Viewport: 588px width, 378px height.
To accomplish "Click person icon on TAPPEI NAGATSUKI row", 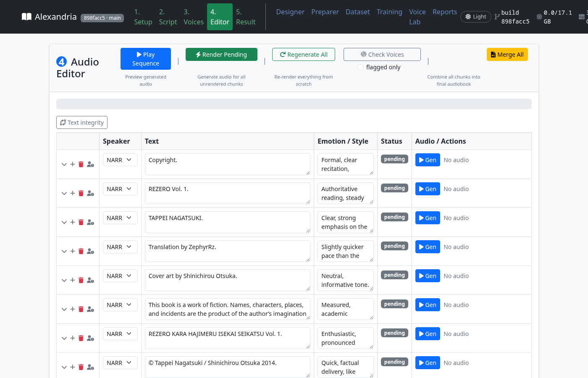I will coord(90,222).
